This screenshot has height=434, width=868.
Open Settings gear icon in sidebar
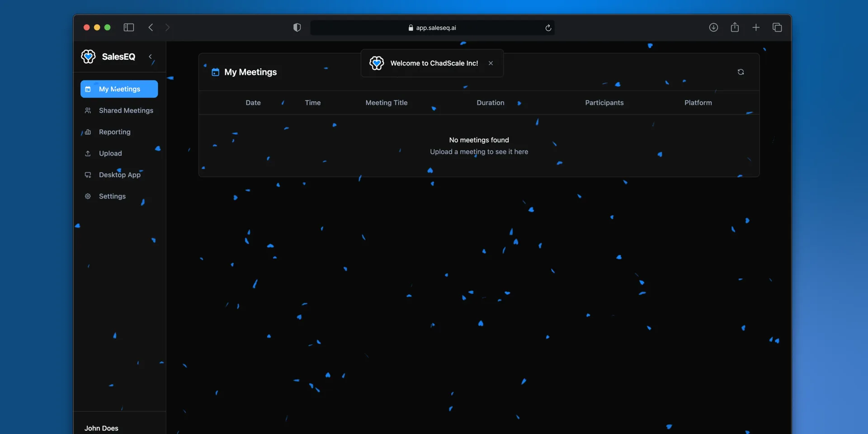tap(88, 196)
